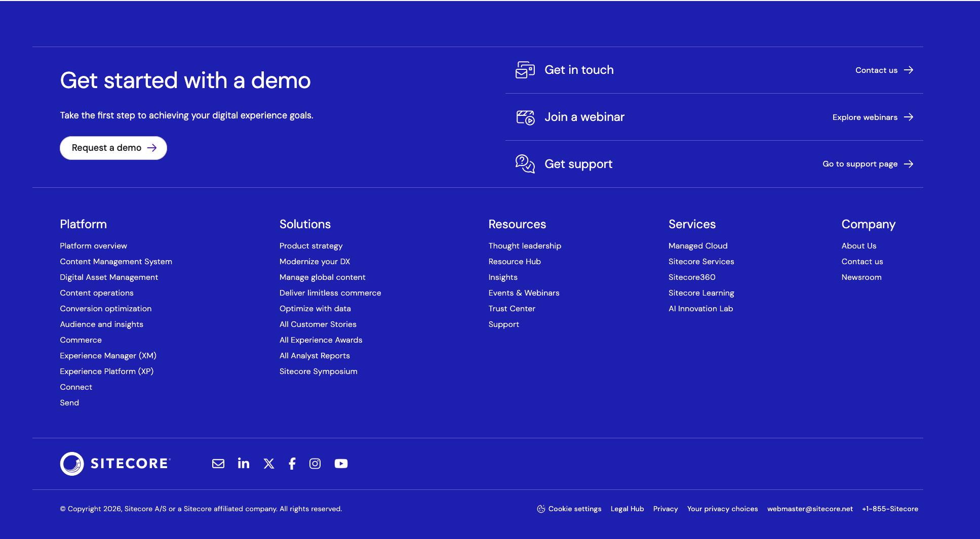Click the +1-855-Sitecore phone link
The image size is (980, 539).
(x=890, y=509)
